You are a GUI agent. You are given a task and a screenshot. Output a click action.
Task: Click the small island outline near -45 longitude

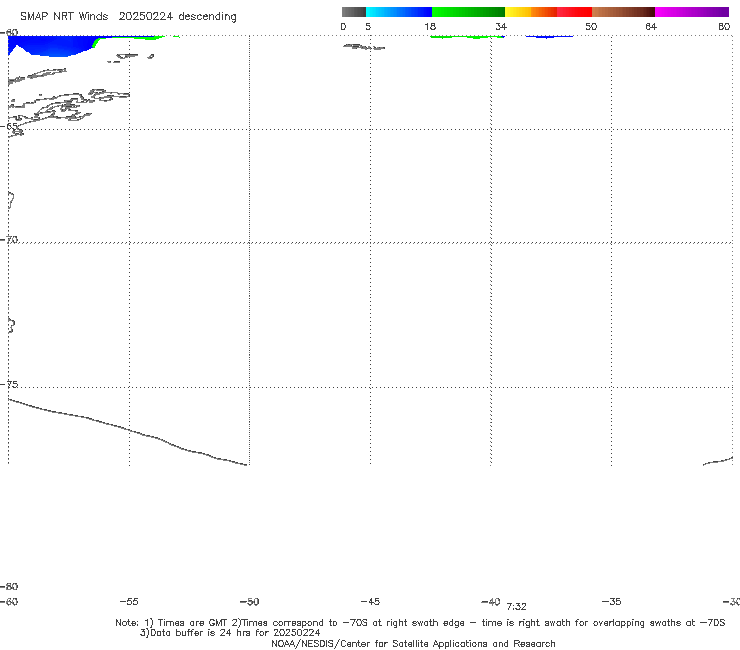364,47
